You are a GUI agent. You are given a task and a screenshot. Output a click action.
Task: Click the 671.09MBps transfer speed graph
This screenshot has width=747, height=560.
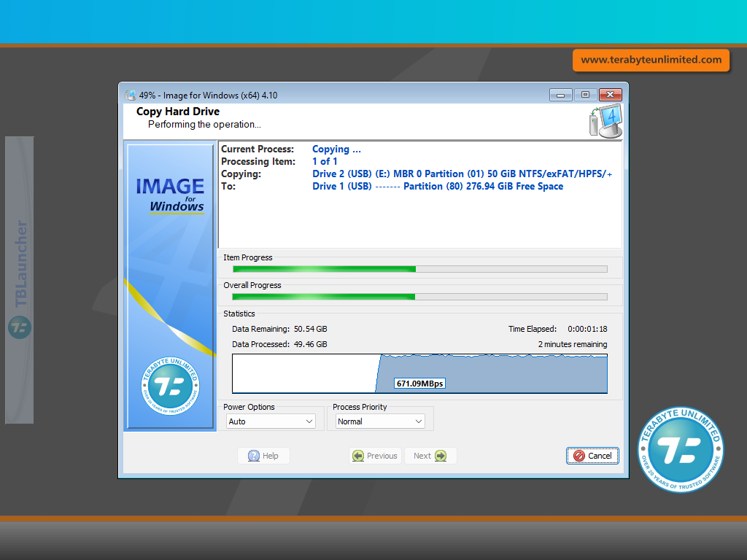pos(419,373)
